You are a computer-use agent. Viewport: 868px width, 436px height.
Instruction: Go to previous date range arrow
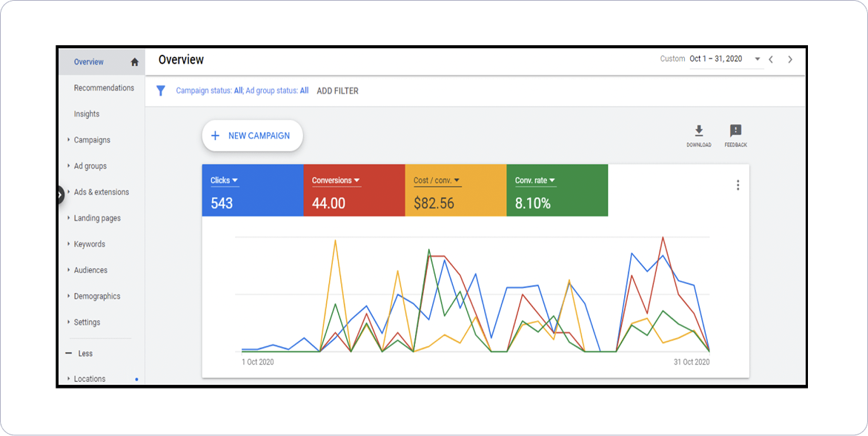(x=771, y=59)
